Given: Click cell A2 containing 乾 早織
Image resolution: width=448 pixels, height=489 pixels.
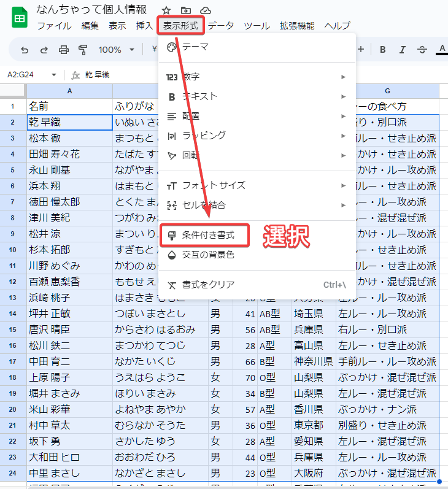Looking at the screenshot, I should (69, 122).
